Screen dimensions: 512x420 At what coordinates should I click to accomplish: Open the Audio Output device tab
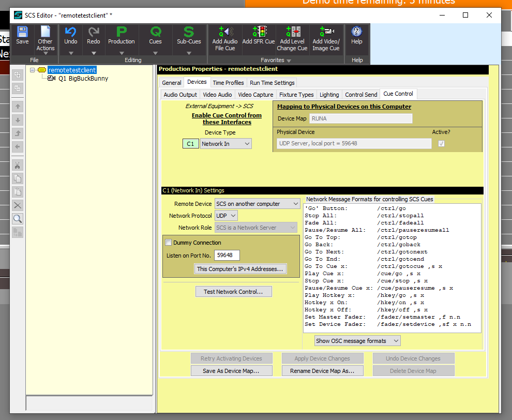click(180, 95)
